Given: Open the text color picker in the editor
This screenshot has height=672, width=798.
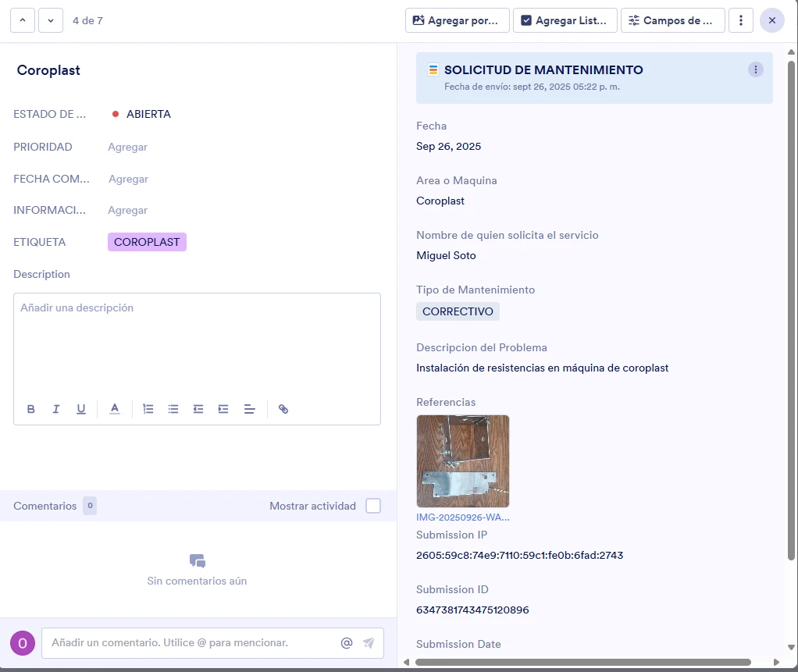Looking at the screenshot, I should point(114,408).
